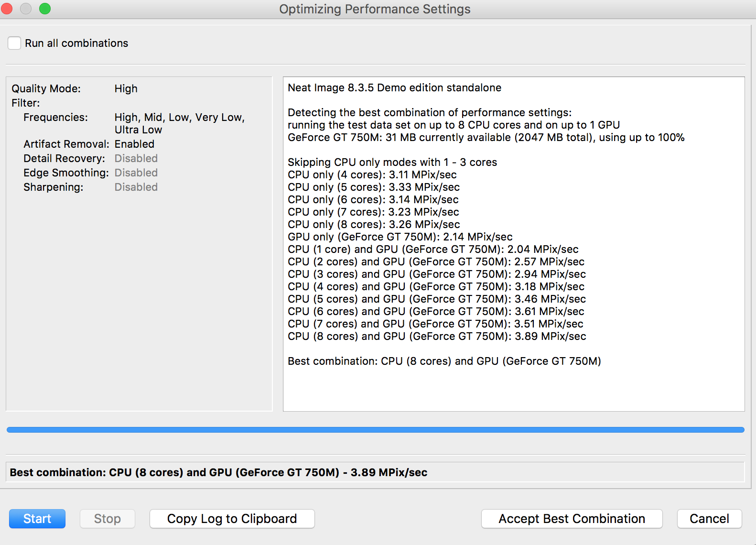The height and width of the screenshot is (545, 756).
Task: Click the Start button
Action: pyautogui.click(x=37, y=519)
